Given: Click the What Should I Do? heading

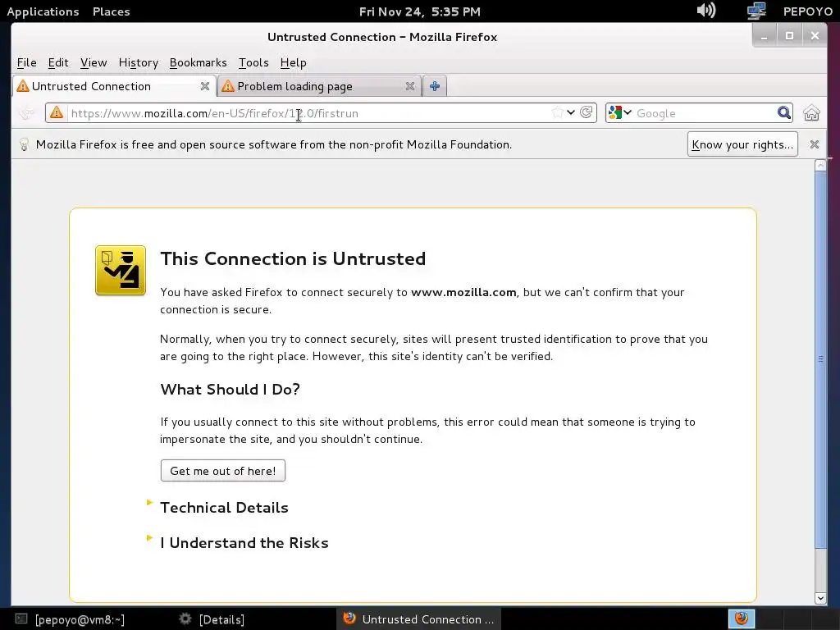Looking at the screenshot, I should point(230,389).
